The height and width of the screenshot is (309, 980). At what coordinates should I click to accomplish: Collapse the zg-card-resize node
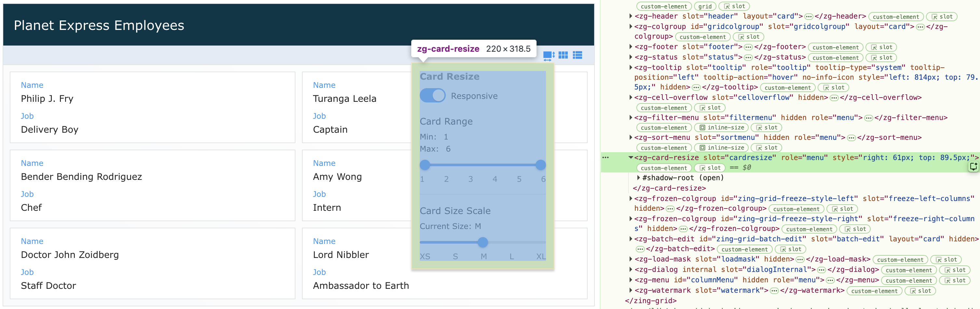pyautogui.click(x=630, y=157)
